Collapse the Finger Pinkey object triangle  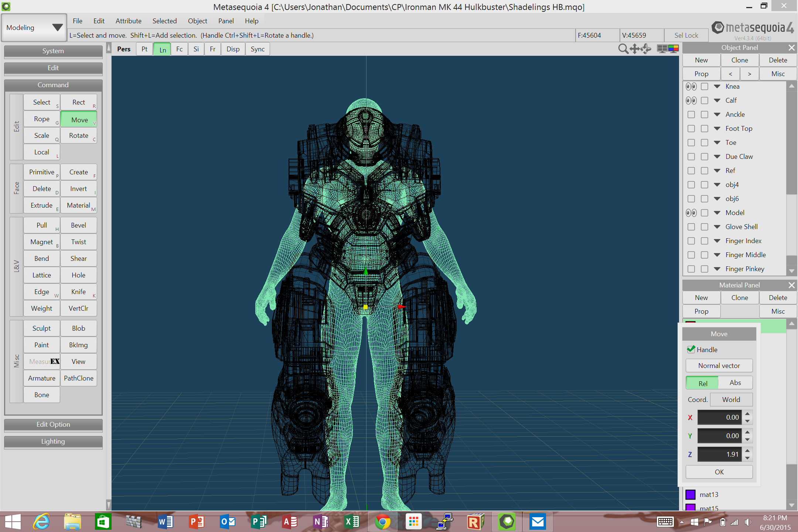(x=717, y=269)
